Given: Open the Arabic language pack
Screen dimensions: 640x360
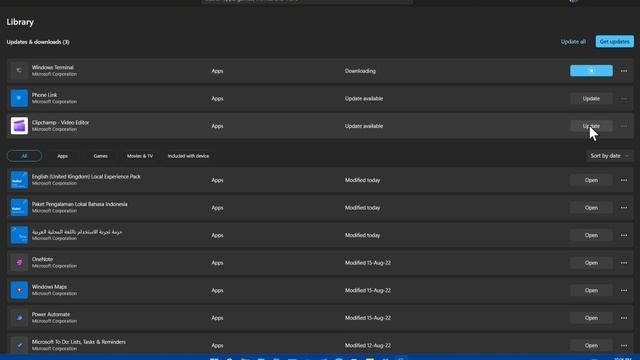Looking at the screenshot, I should 591,235.
